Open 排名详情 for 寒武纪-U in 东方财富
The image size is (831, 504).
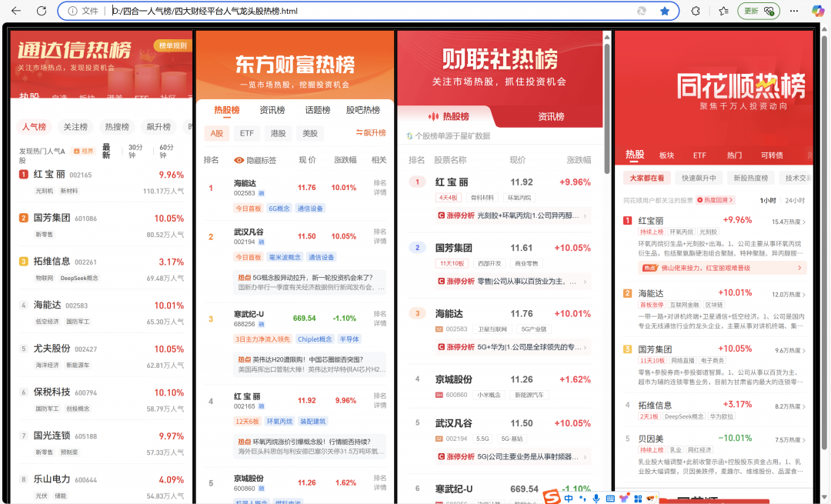click(380, 319)
